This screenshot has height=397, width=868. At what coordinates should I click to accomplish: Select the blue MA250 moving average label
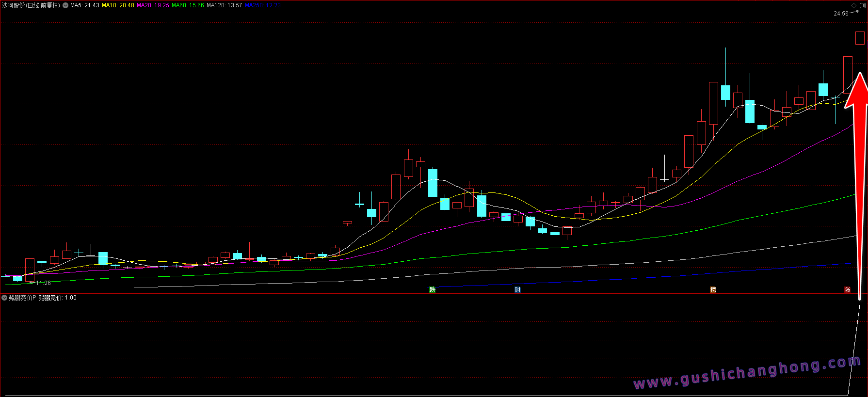[262, 5]
